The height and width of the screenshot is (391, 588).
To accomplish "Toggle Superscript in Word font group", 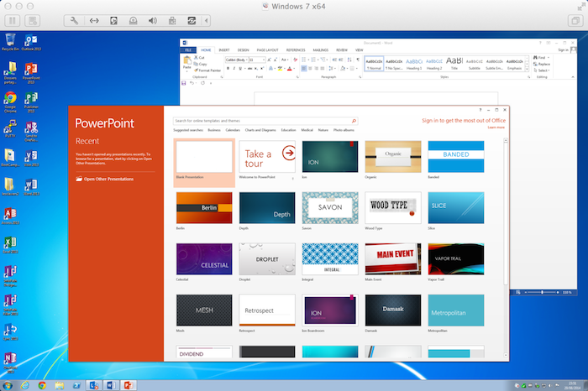I will tap(262, 68).
